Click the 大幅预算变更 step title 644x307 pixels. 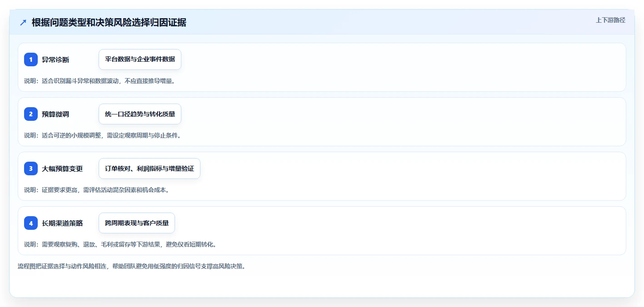click(x=62, y=168)
